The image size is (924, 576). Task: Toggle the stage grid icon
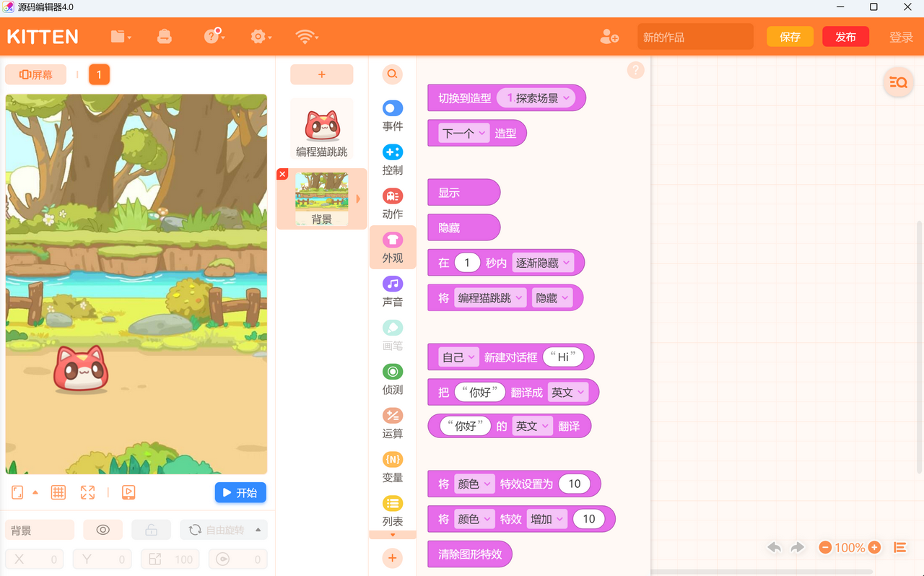click(x=58, y=492)
